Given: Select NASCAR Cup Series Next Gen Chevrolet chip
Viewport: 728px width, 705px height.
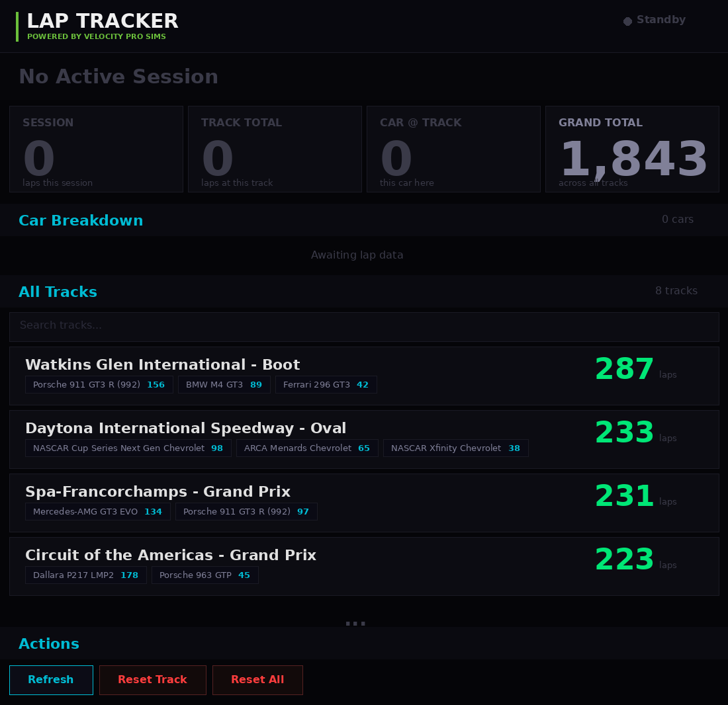Looking at the screenshot, I should [x=128, y=448].
